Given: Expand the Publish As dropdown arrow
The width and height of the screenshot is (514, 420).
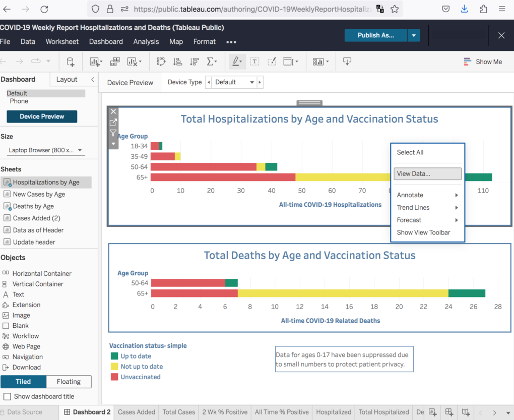Looking at the screenshot, I should pos(414,35).
